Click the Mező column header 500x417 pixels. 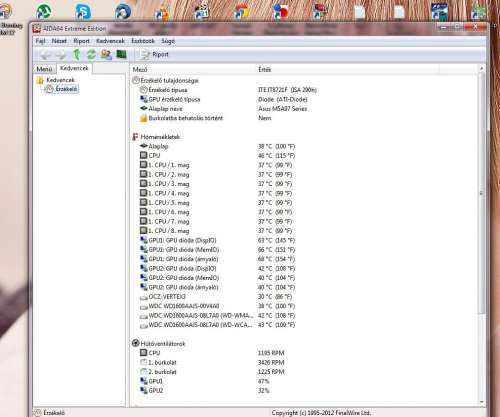(x=140, y=70)
